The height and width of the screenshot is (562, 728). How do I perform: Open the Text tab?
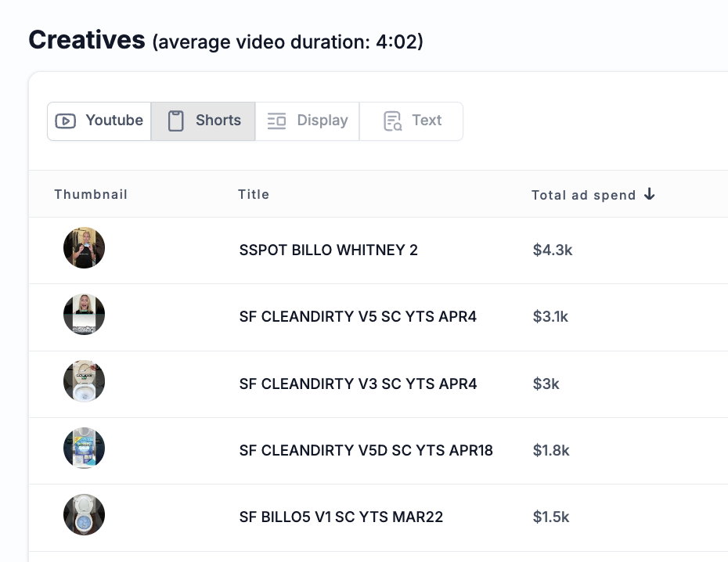tap(411, 121)
